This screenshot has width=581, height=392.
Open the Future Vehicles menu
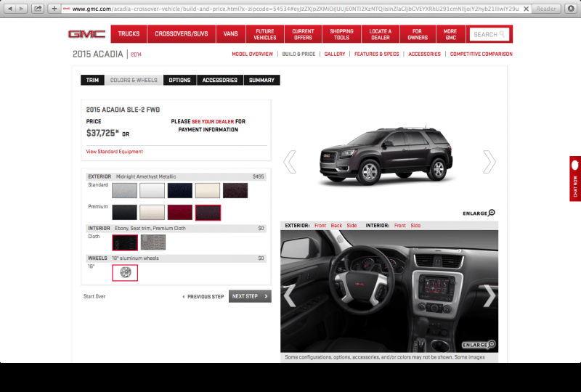pos(265,34)
